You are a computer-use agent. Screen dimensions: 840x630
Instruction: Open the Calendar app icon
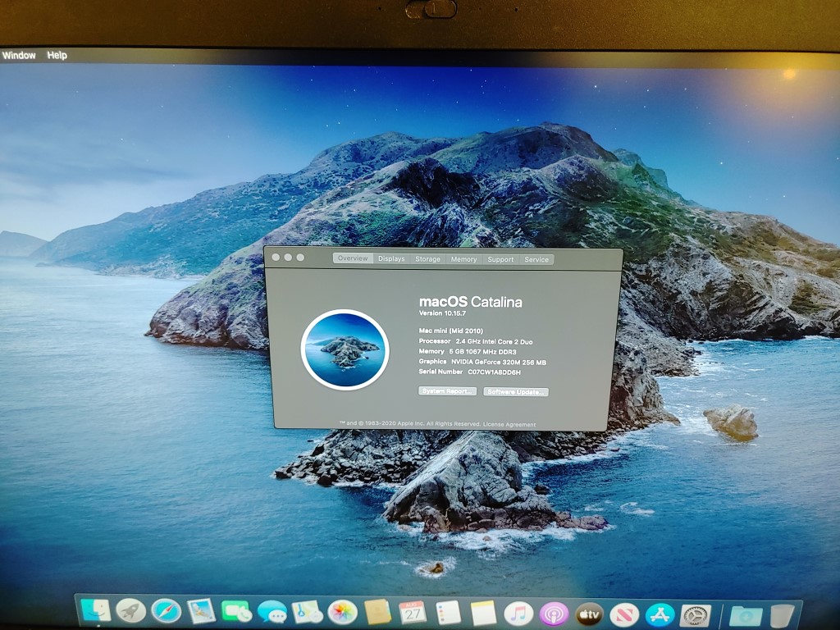pyautogui.click(x=413, y=612)
